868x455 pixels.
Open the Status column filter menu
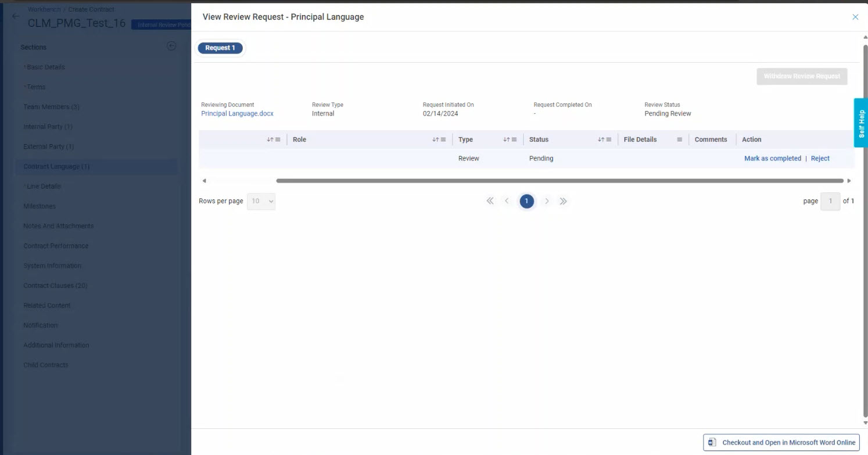coord(609,139)
